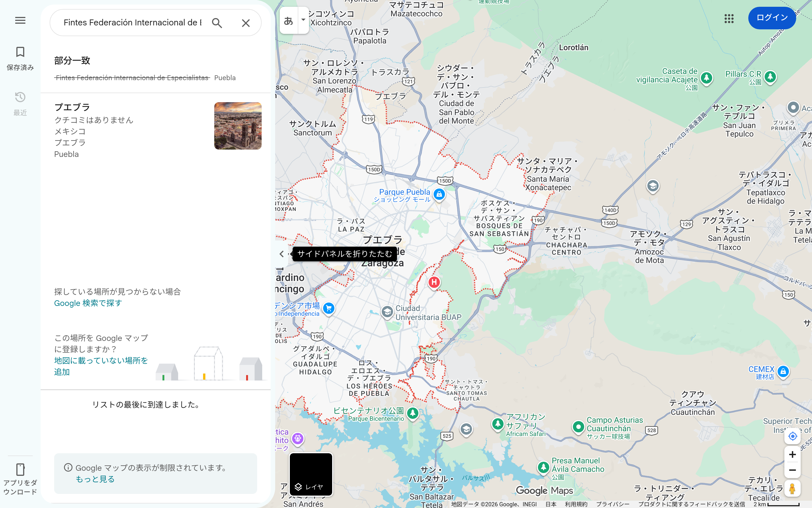The width and height of the screenshot is (812, 508).
Task: Open プライバシー privacy link in footer
Action: pos(613,504)
